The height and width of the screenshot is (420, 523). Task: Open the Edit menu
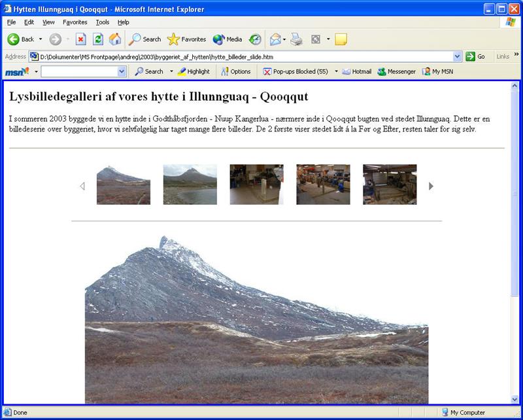point(29,22)
